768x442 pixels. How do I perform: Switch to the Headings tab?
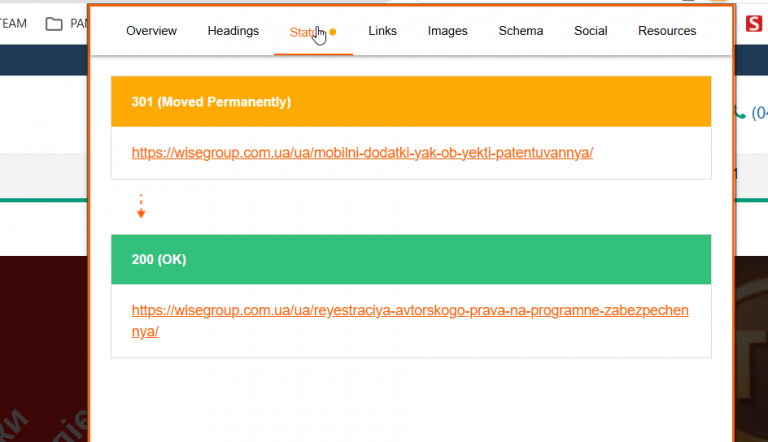click(x=233, y=31)
